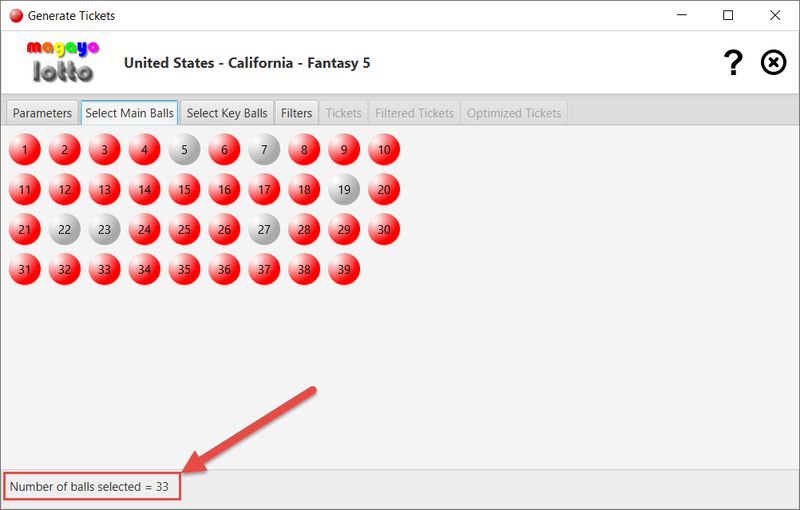Image resolution: width=800 pixels, height=510 pixels.
Task: Toggle ball number 33
Action: click(x=105, y=269)
